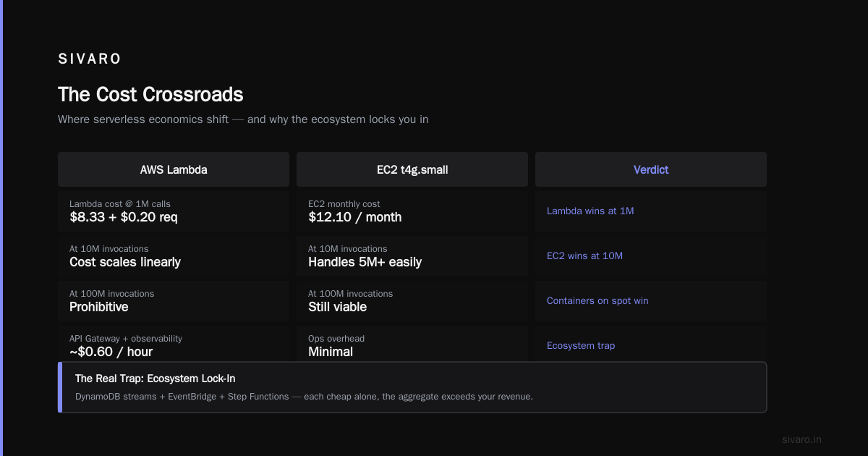The image size is (868, 456).
Task: Click the DynamoDB streams + EventBridge description
Action: (x=304, y=397)
